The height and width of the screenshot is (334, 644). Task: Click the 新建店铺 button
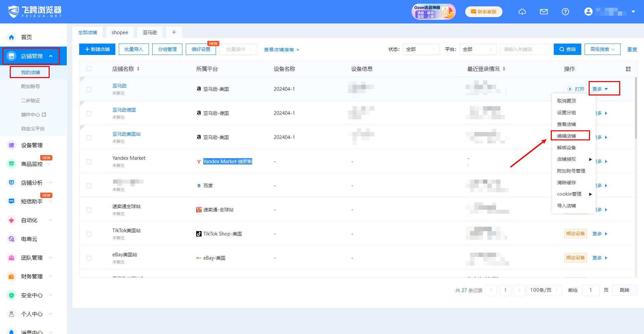pos(97,49)
